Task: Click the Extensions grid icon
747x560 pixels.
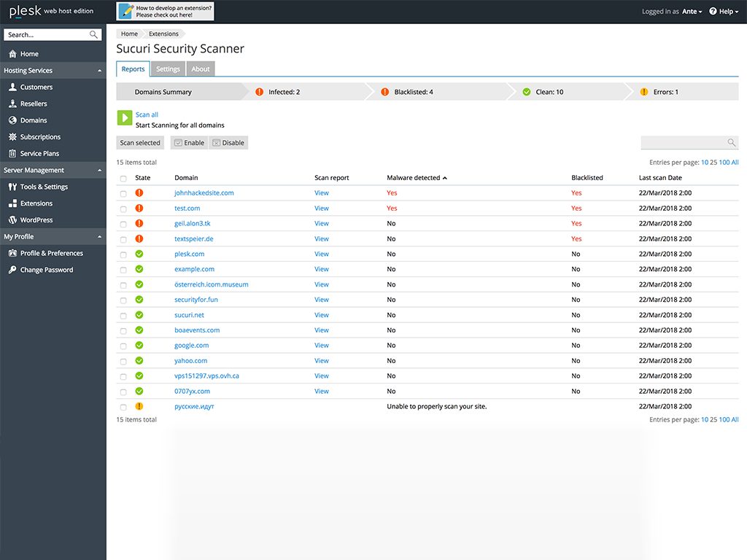Action: [x=12, y=203]
